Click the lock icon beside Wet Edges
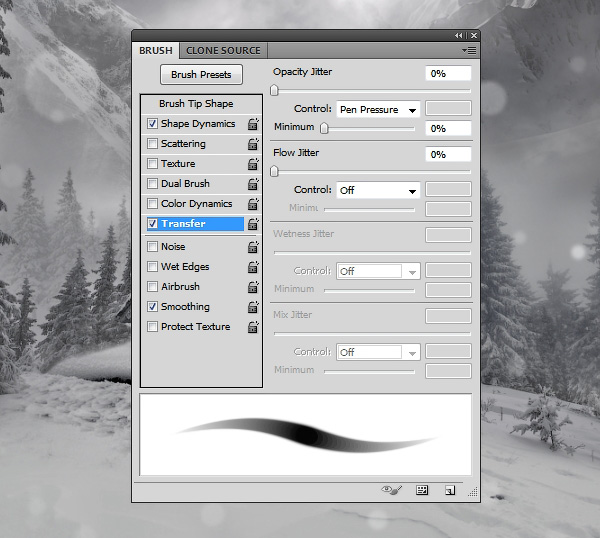Viewport: 600px width, 538px height. [253, 267]
